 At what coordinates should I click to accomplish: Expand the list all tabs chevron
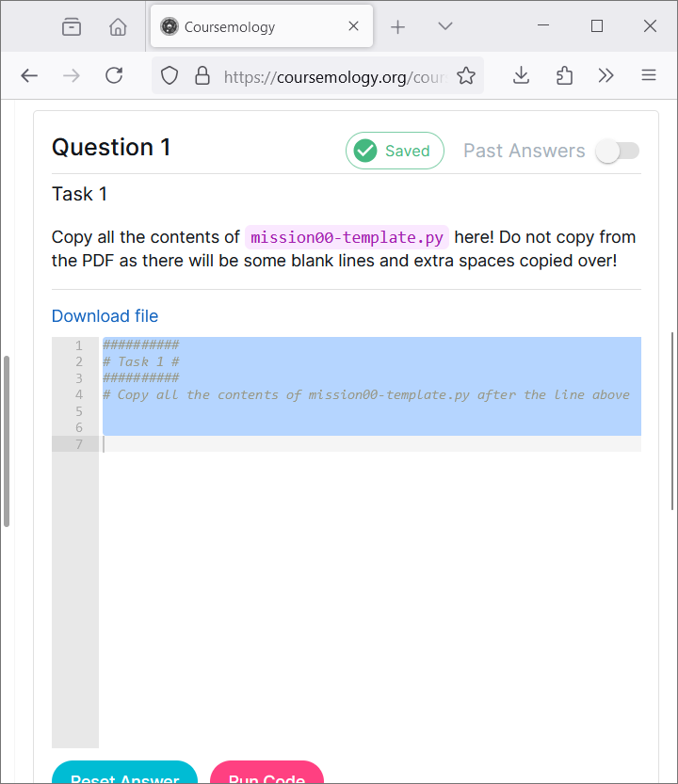(445, 26)
